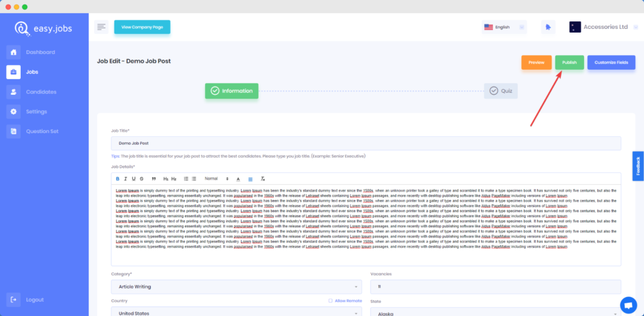The width and height of the screenshot is (644, 316).
Task: Open the Article Writing category dropdown
Action: pyautogui.click(x=236, y=287)
